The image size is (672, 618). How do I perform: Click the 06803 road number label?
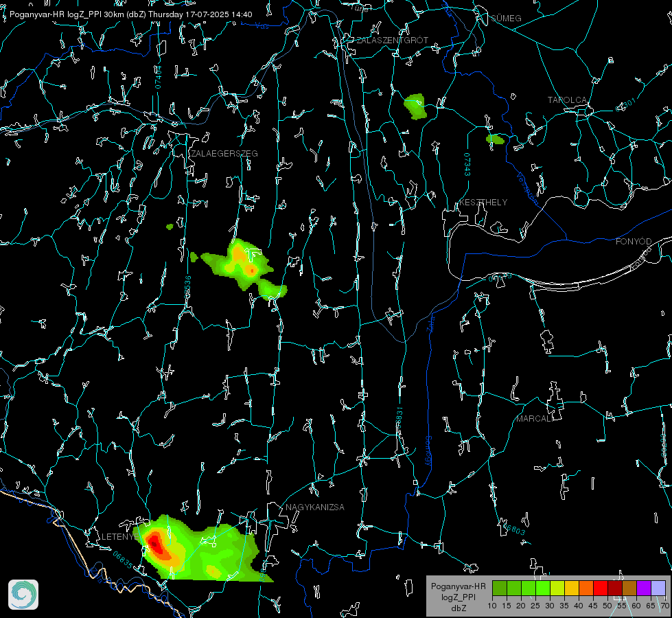tap(514, 529)
